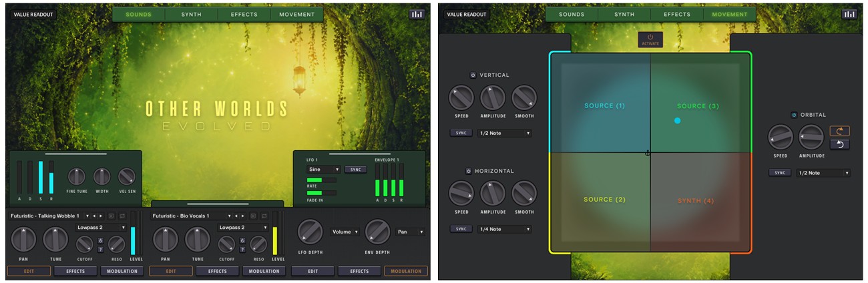Adjust the LFO 1 FADE IN slider

pos(322,193)
